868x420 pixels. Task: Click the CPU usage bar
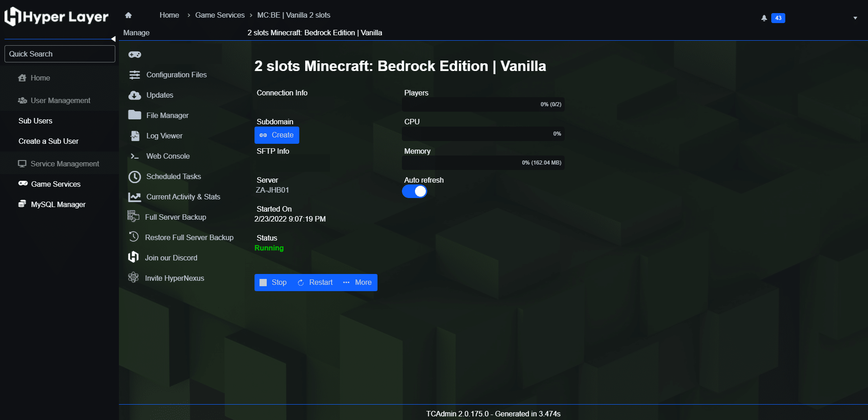tap(483, 134)
